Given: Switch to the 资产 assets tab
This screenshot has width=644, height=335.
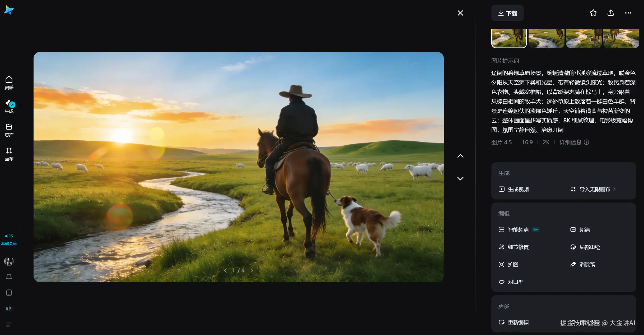Looking at the screenshot, I should pos(9,130).
